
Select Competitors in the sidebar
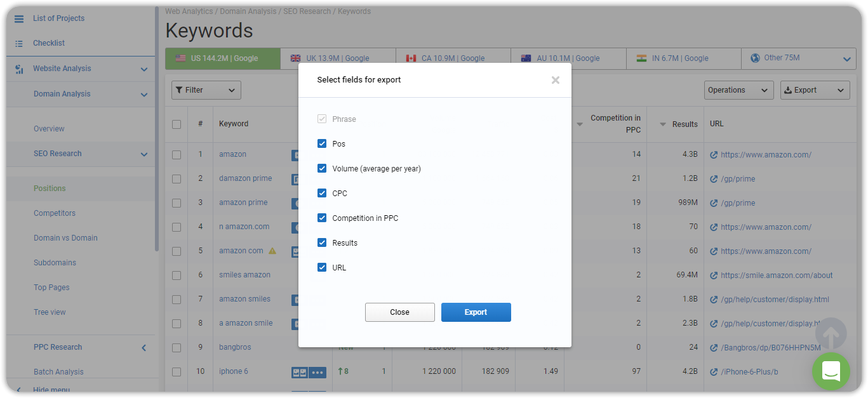[x=55, y=213]
